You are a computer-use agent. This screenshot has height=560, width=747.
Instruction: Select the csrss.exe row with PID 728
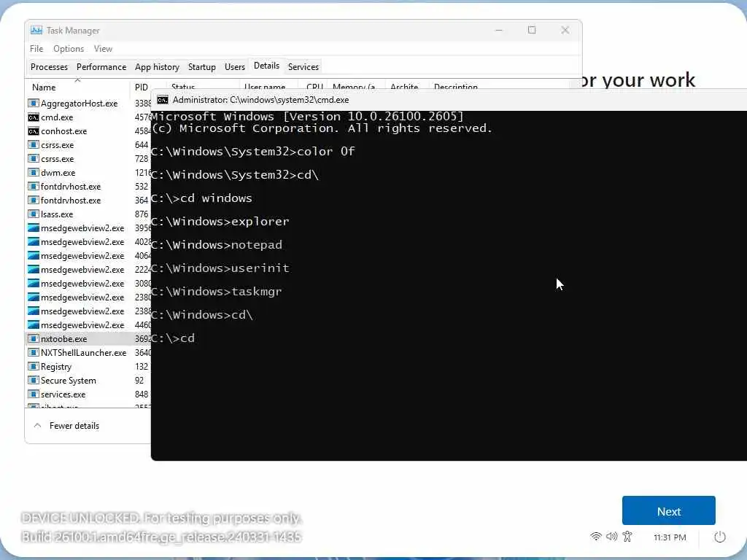[x=88, y=158]
